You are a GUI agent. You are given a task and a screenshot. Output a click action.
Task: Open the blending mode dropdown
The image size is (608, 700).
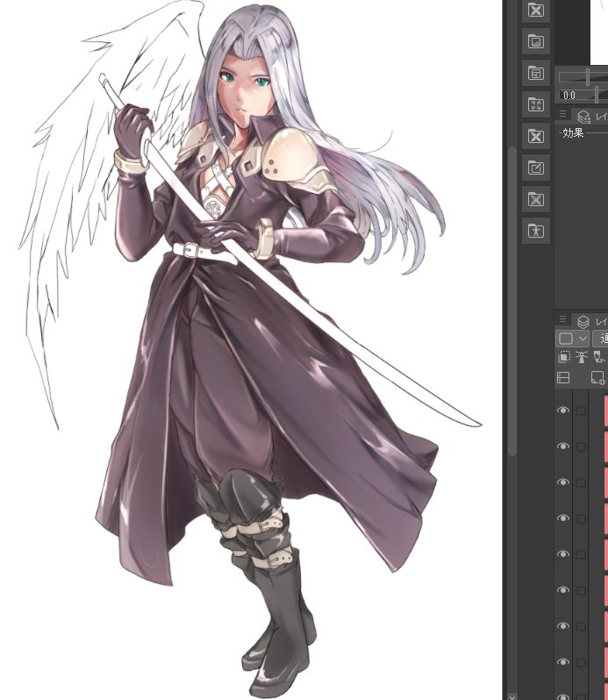point(600,339)
